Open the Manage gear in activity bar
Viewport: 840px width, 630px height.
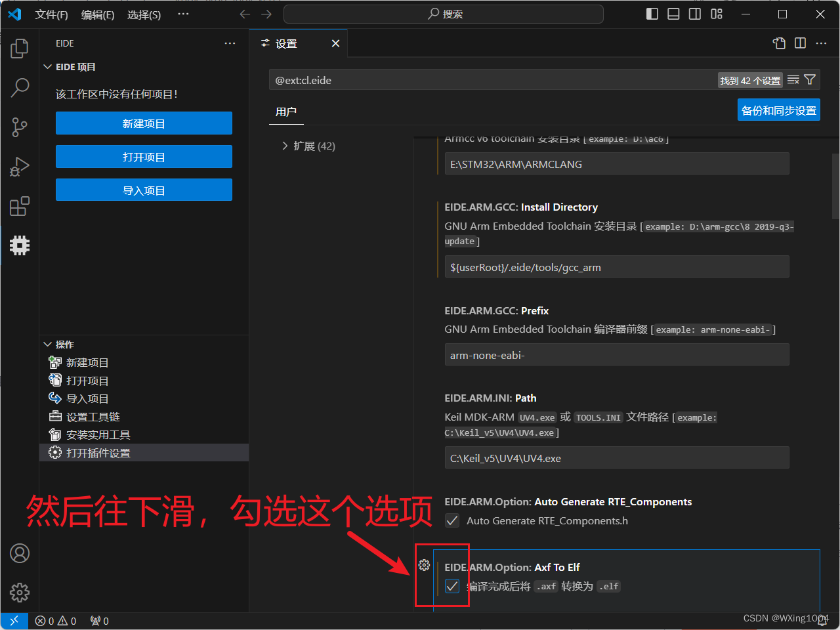click(x=20, y=592)
